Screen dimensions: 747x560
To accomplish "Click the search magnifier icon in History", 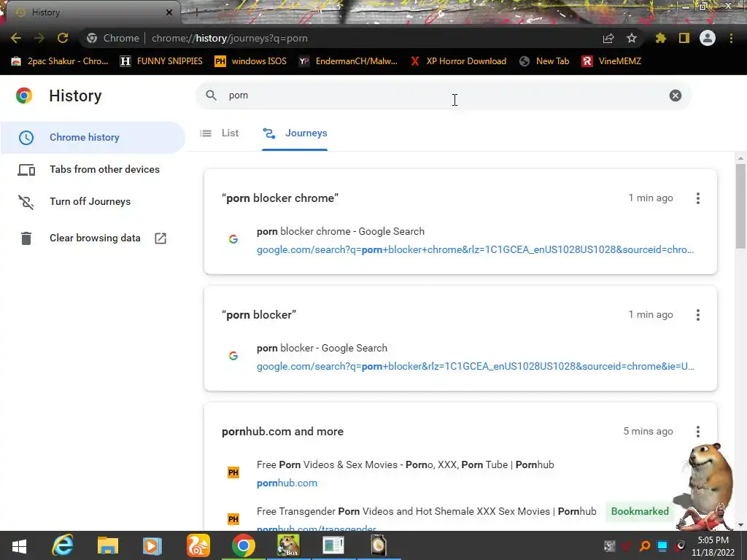I will (x=211, y=96).
